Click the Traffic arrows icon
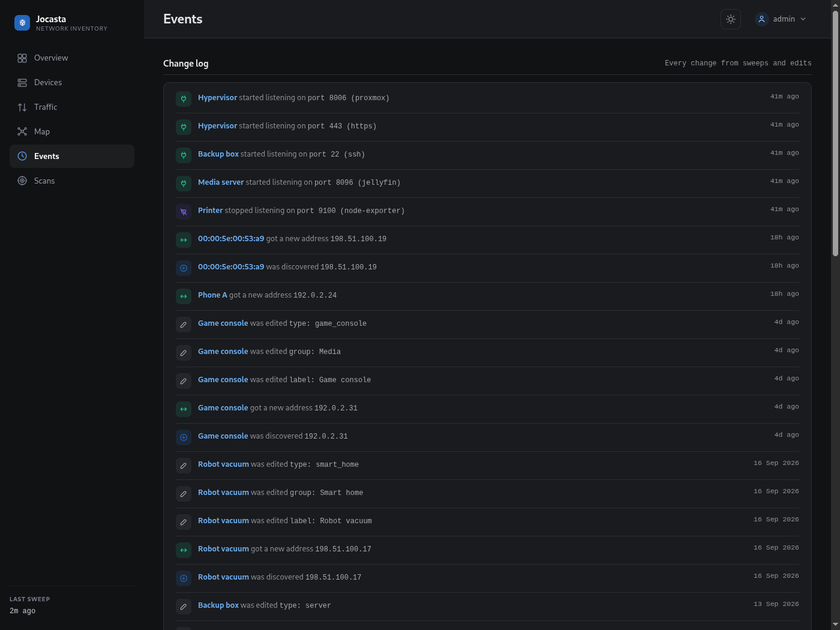 (x=22, y=107)
